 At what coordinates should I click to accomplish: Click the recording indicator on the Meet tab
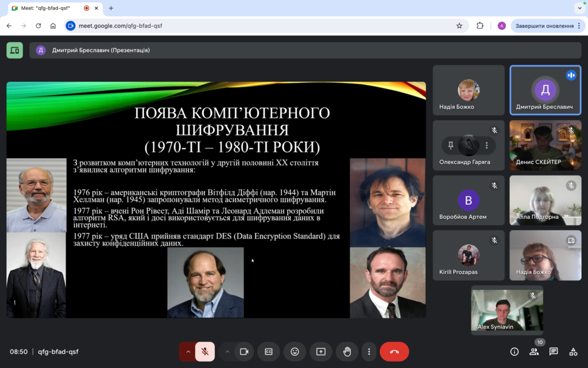tap(86, 8)
